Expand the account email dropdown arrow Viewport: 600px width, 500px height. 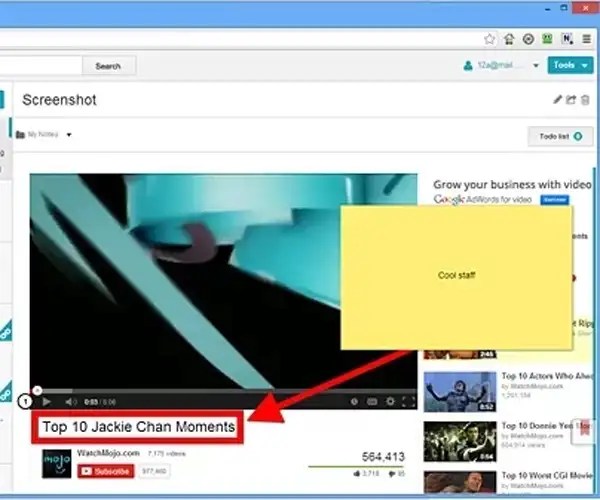tap(536, 66)
